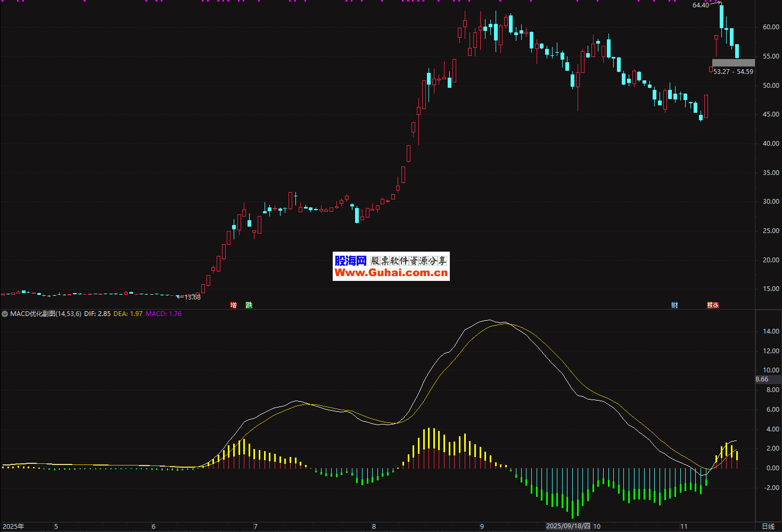Click month 9 on the time axis
This screenshot has width=782, height=532.
[x=482, y=527]
